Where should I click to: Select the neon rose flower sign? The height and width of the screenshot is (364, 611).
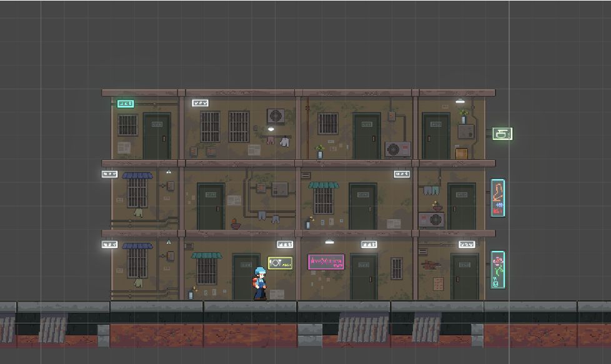pyautogui.click(x=497, y=269)
